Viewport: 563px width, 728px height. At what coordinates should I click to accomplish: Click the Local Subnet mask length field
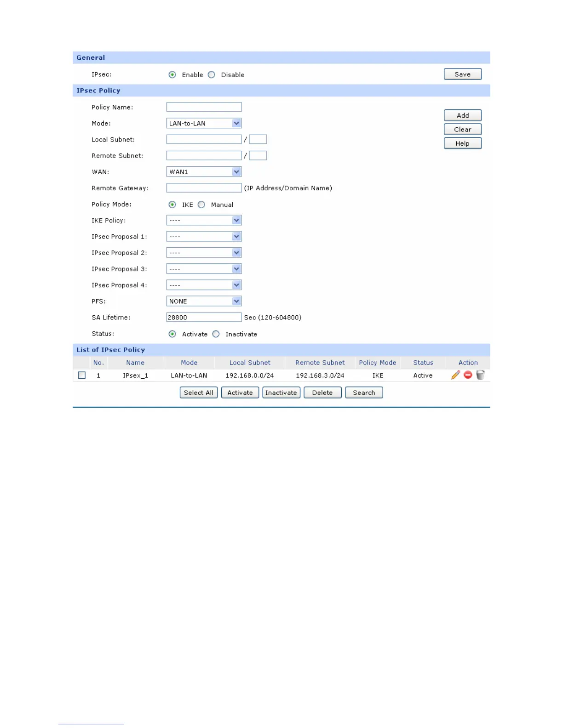point(258,139)
